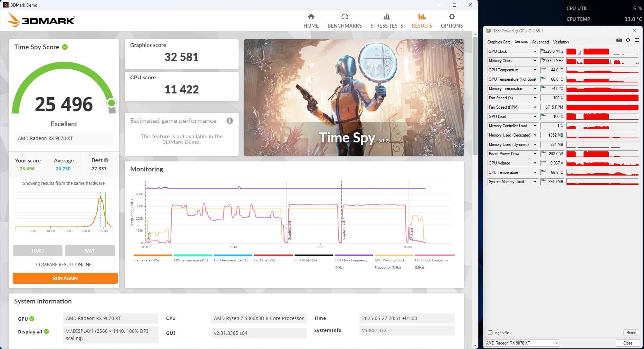Toggle GPU Memory Clock Frequency legend item
This screenshot has height=349, width=644.
point(393,262)
